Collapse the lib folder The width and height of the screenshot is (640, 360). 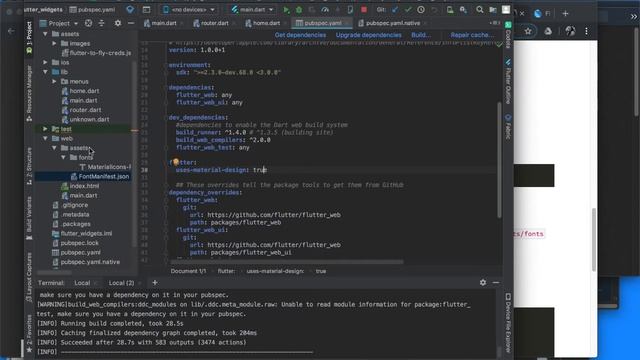point(45,72)
